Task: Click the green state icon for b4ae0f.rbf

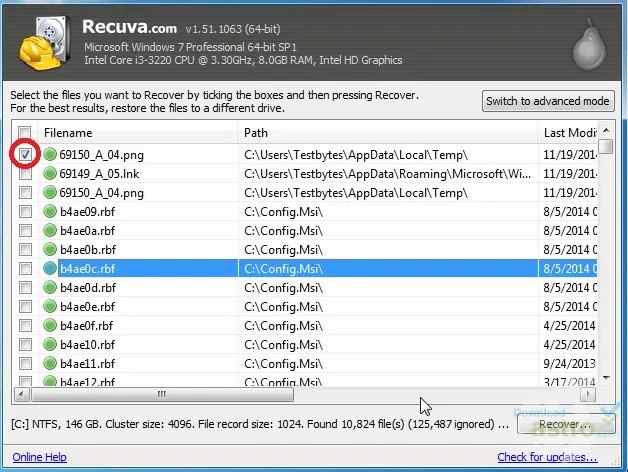Action: tap(50, 325)
